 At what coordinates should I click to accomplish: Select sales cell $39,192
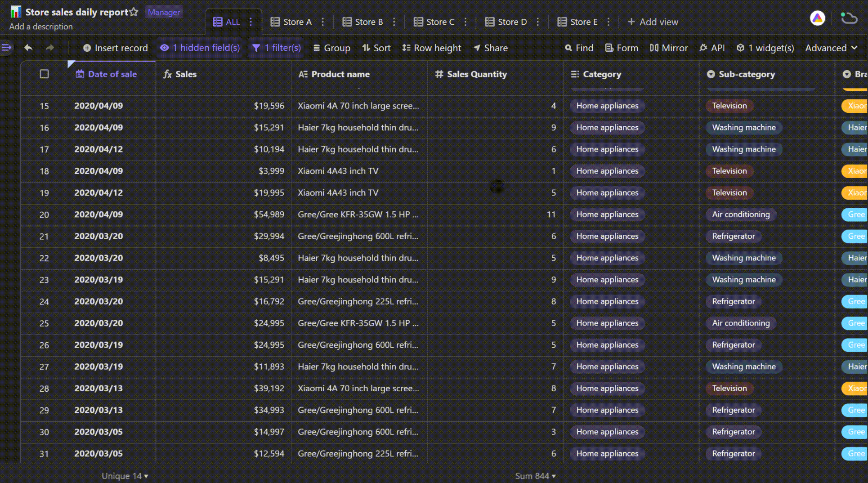[x=224, y=388]
